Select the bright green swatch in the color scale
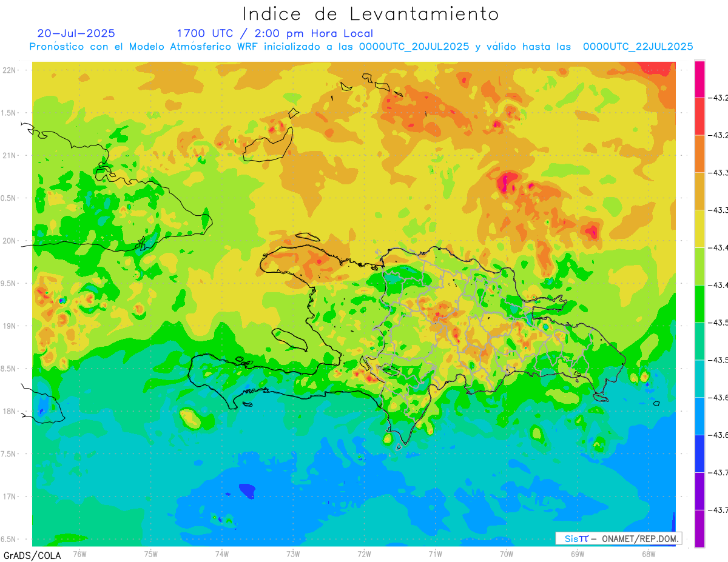 tap(699, 303)
